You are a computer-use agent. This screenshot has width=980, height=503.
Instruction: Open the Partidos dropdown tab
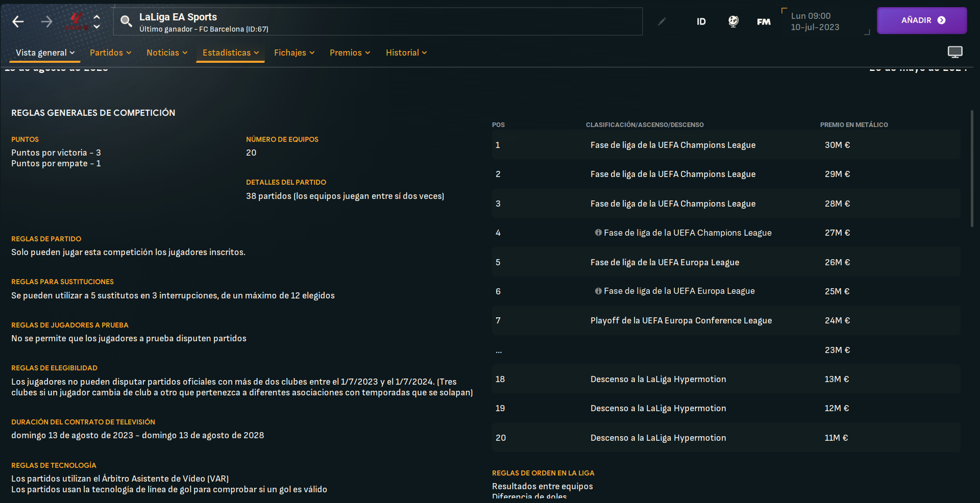[x=111, y=53]
